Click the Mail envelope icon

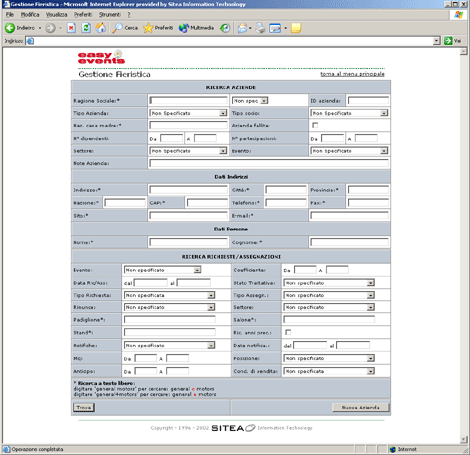(x=242, y=28)
